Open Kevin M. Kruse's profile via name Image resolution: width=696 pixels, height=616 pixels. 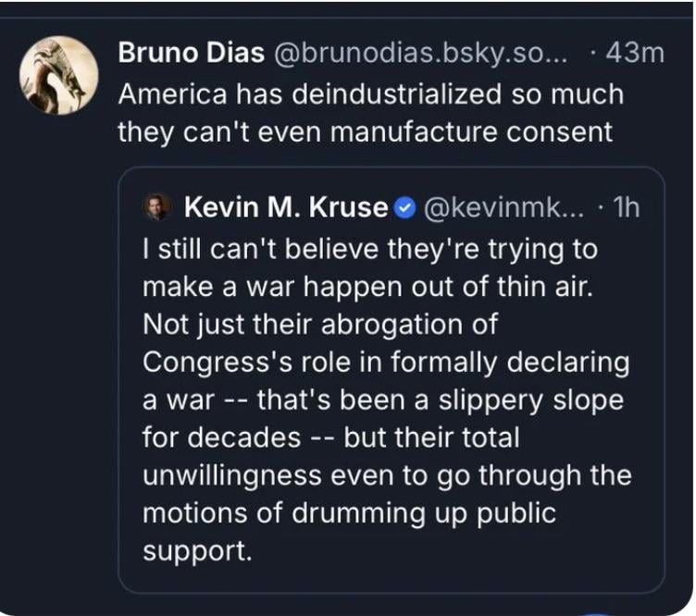(286, 209)
